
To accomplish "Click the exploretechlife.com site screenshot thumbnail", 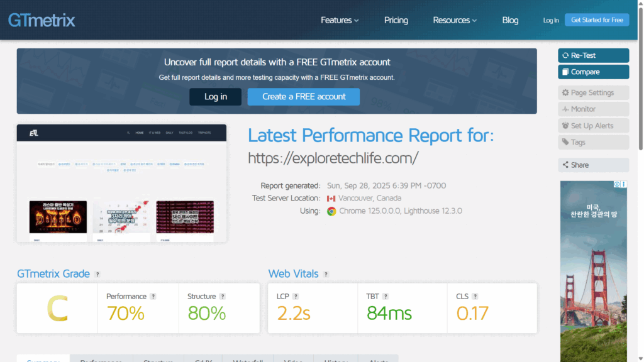I will 121,183.
